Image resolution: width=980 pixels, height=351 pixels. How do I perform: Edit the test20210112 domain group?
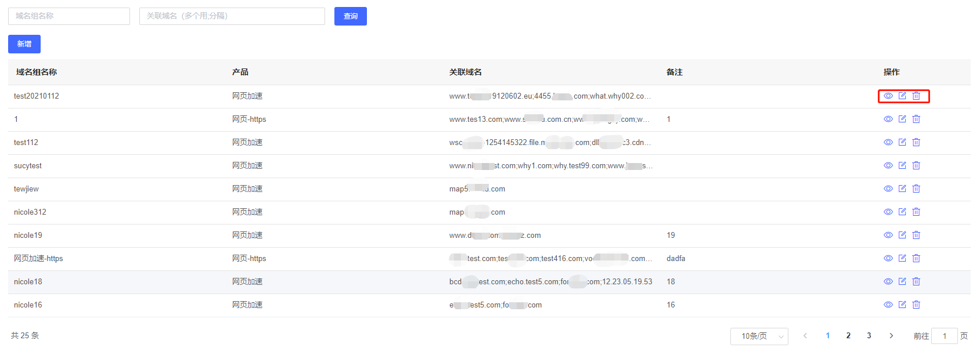point(902,96)
